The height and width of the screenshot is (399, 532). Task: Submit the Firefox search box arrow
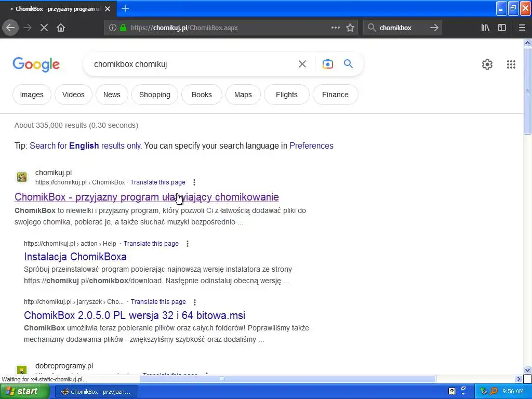(434, 28)
